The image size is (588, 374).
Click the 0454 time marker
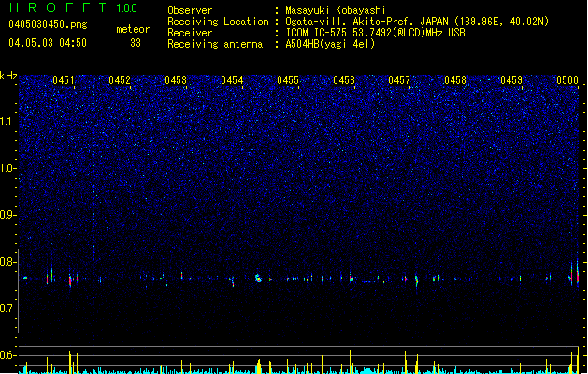pyautogui.click(x=232, y=80)
